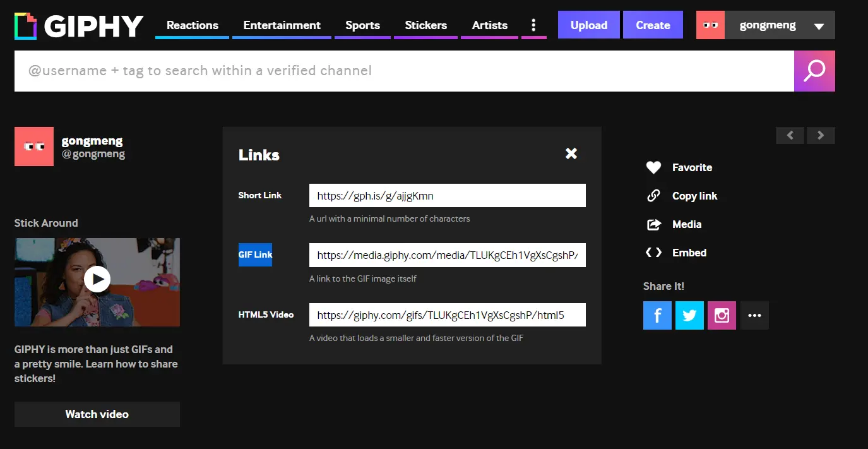
Task: Open the @gongmeng channel link
Action: [93, 153]
